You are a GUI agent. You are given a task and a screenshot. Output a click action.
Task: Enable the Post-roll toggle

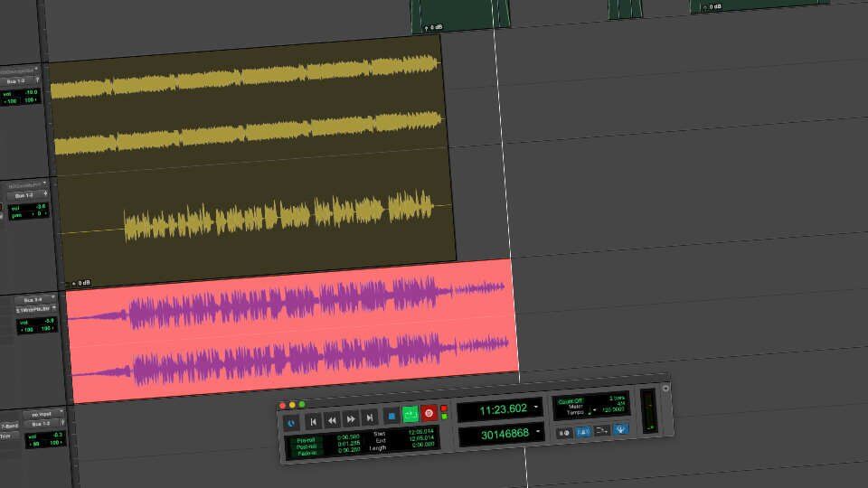click(307, 446)
